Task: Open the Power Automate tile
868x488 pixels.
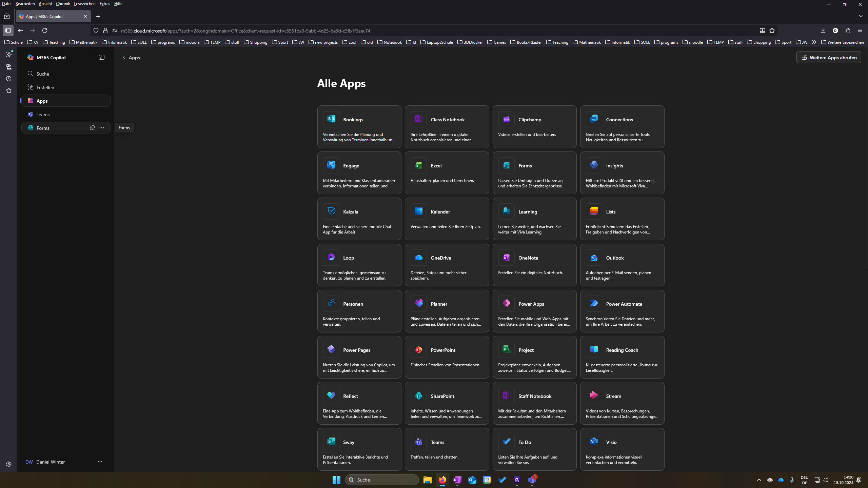Action: point(622,311)
